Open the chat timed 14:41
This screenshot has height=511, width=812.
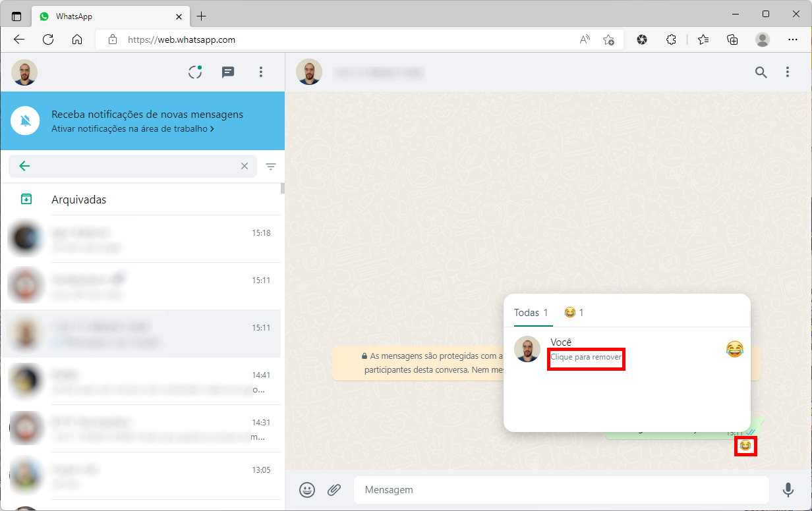tap(141, 381)
